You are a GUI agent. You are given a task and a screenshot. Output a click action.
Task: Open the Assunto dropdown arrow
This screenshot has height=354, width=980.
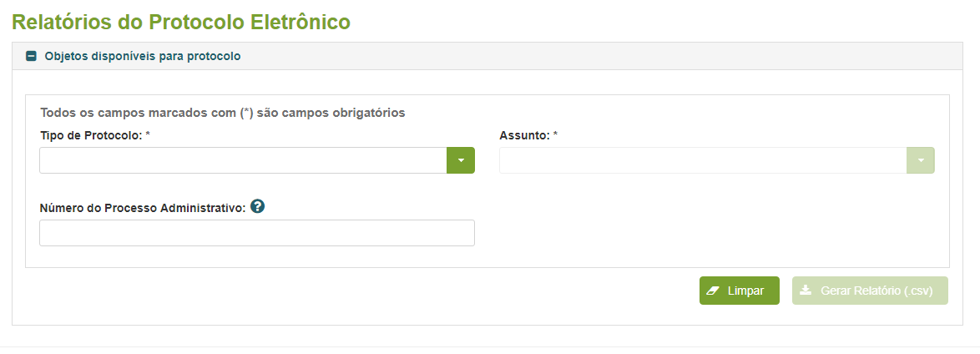coord(921,160)
